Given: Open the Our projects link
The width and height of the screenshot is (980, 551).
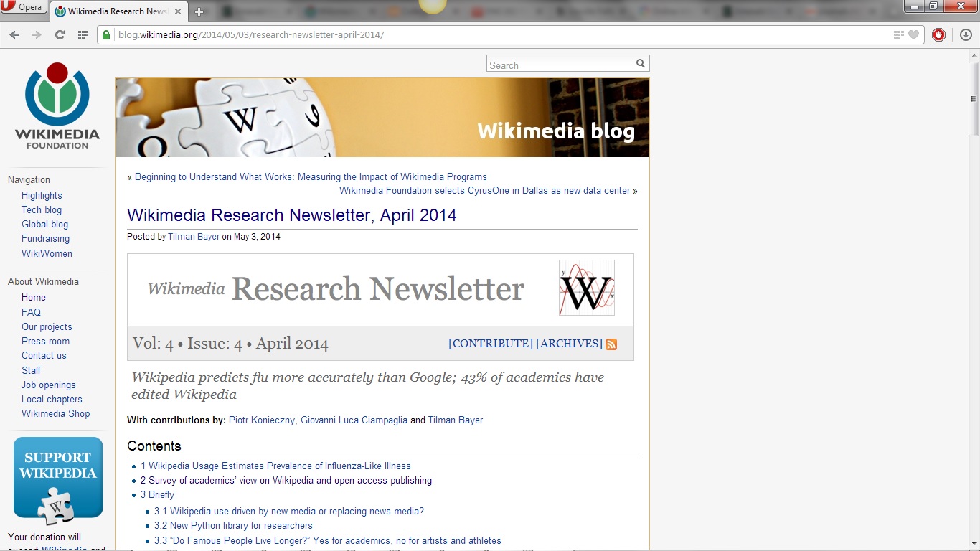Looking at the screenshot, I should pos(47,326).
